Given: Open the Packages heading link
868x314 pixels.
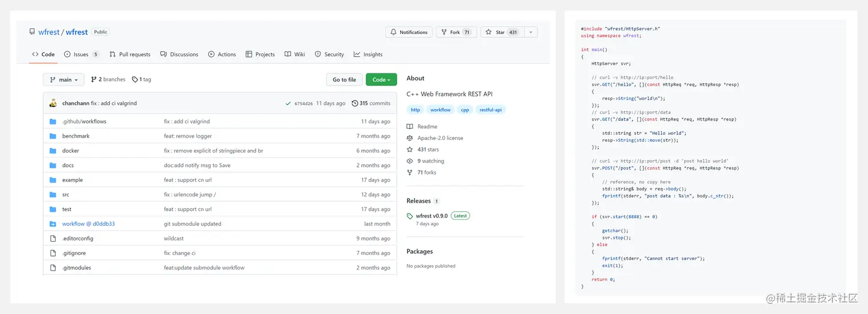Looking at the screenshot, I should point(420,251).
